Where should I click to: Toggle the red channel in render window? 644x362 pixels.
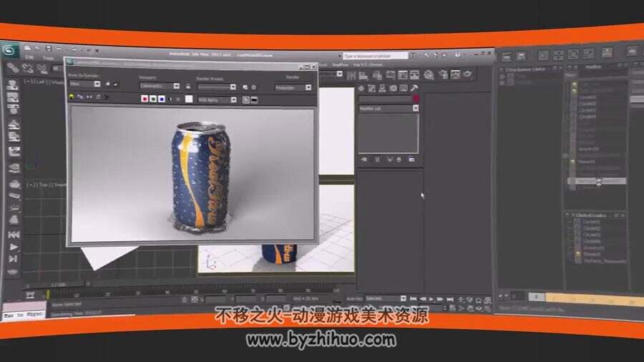(145, 99)
